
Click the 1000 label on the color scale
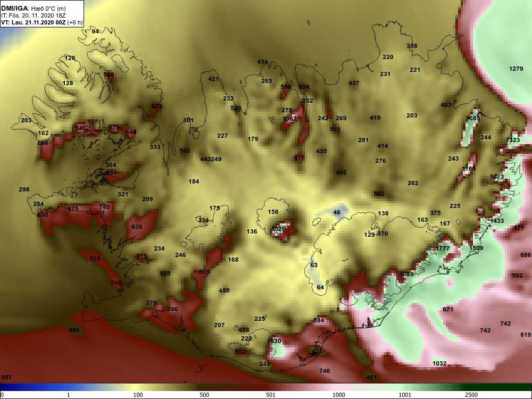click(x=339, y=395)
